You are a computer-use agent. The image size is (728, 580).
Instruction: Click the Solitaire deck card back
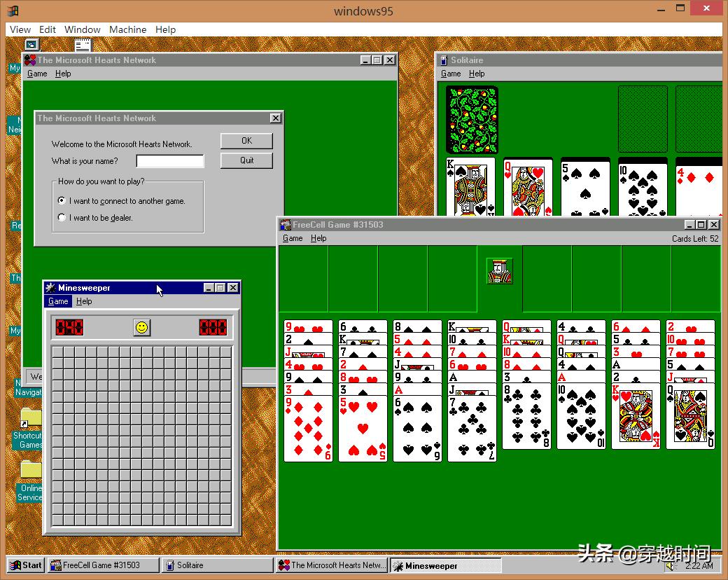(x=472, y=120)
